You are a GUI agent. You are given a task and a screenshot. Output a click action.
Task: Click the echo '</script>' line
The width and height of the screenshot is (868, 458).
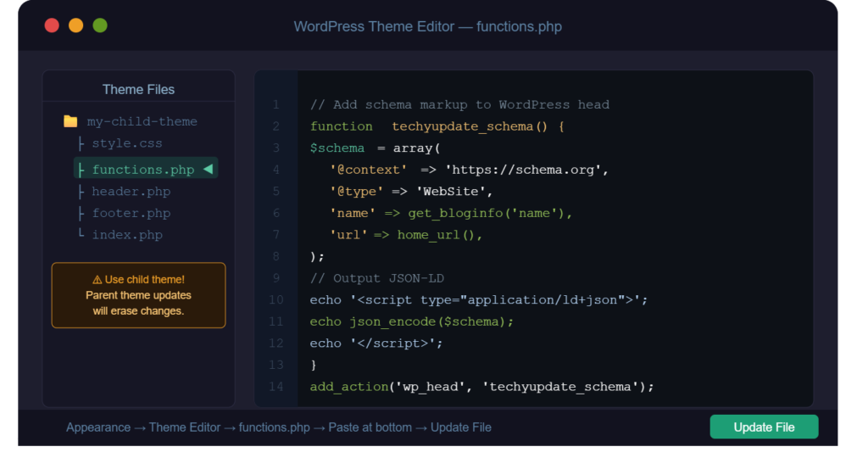click(376, 343)
